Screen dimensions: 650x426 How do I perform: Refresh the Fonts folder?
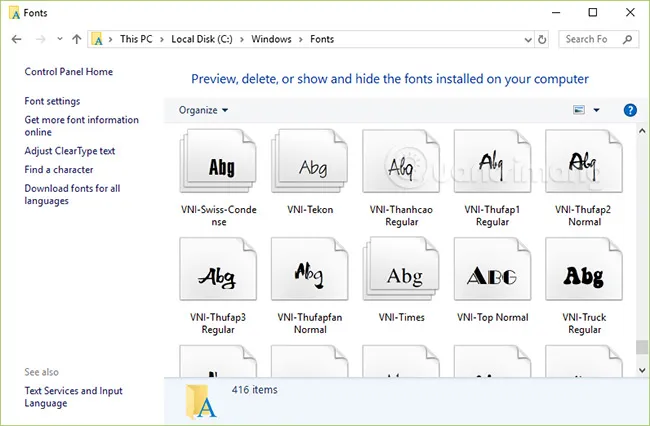[542, 39]
